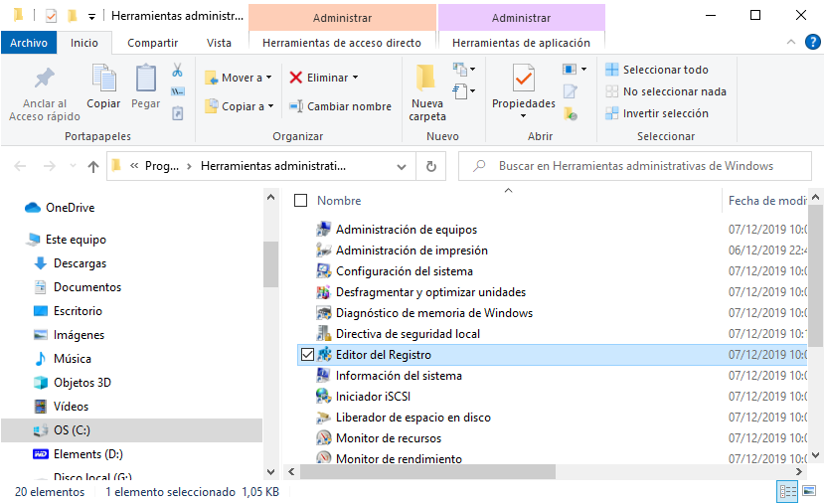
Task: Uncheck the Editor del Registro checkbox
Action: point(307,355)
